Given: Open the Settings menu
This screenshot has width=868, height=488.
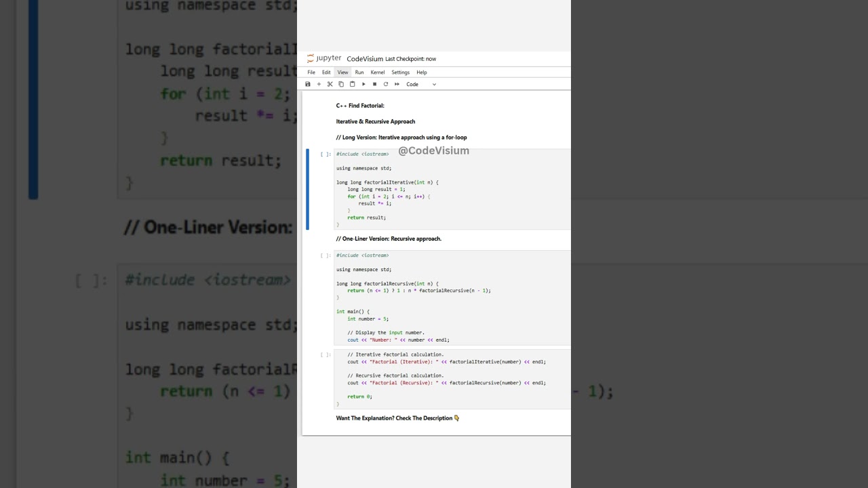Looking at the screenshot, I should pyautogui.click(x=400, y=73).
